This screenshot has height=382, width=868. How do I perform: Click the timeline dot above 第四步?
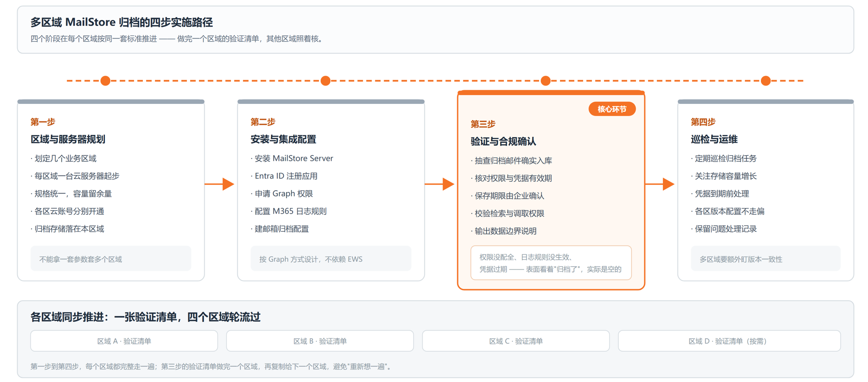[766, 81]
